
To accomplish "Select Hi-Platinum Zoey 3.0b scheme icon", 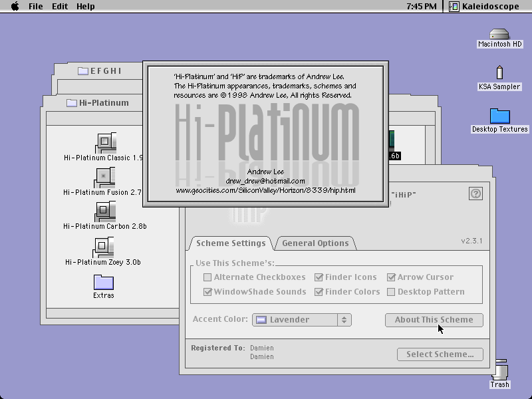I will (x=104, y=247).
